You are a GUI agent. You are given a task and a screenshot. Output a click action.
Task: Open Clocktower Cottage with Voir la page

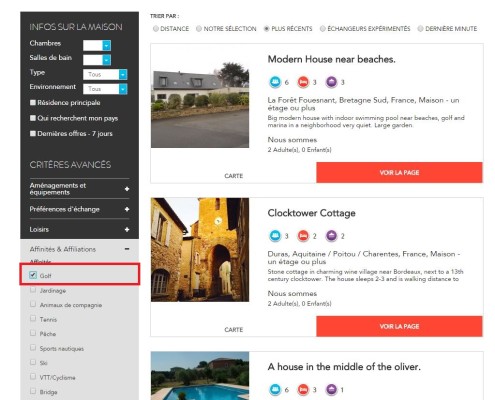click(399, 326)
